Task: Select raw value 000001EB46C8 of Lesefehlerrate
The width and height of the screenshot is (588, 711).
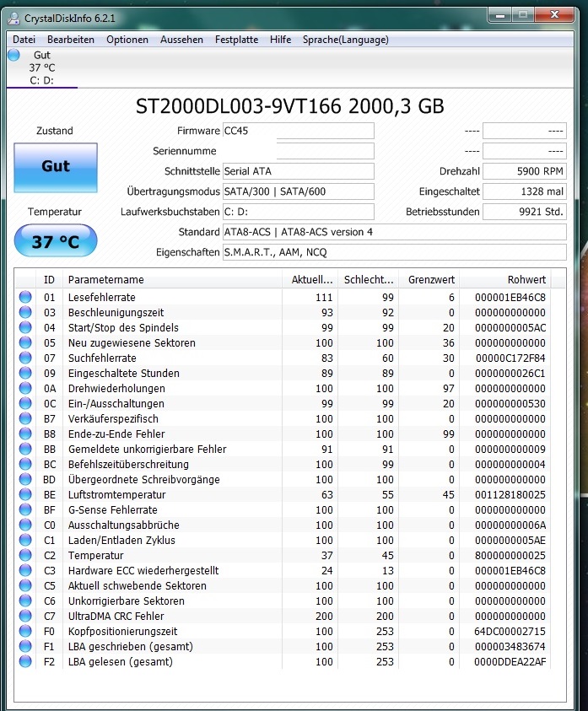Action: 510,298
